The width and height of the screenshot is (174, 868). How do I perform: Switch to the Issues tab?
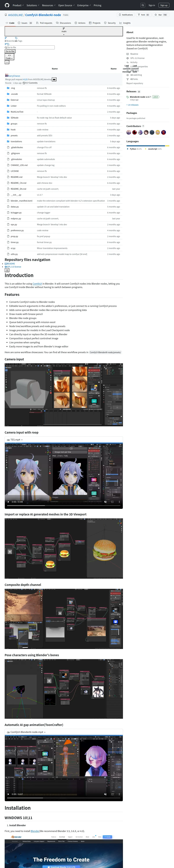click(x=25, y=23)
